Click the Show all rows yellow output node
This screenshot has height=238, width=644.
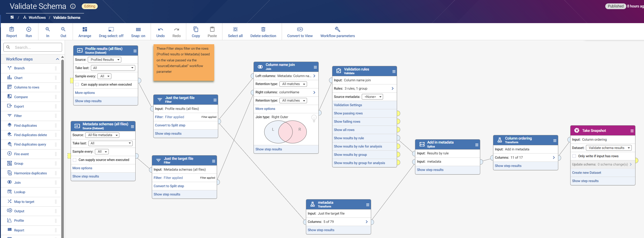398,130
